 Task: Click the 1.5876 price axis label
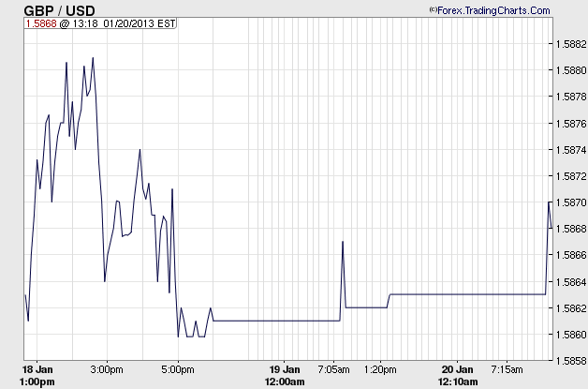pos(570,124)
